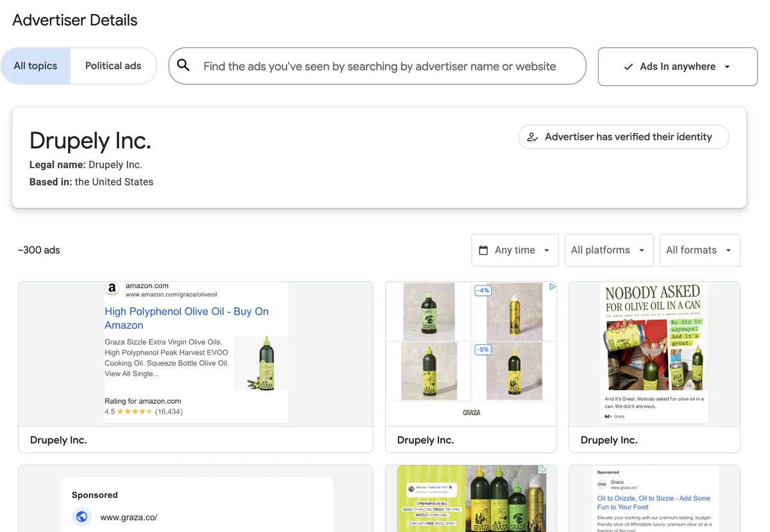Image resolution: width=770 pixels, height=532 pixels.
Task: Click the Graza circular logo in the sponsored ad
Action: click(x=81, y=517)
